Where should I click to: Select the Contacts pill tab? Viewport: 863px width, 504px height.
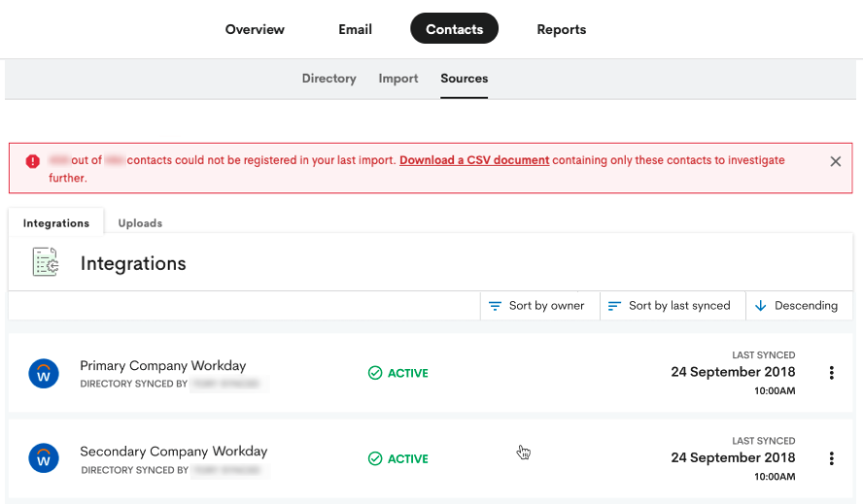454,28
